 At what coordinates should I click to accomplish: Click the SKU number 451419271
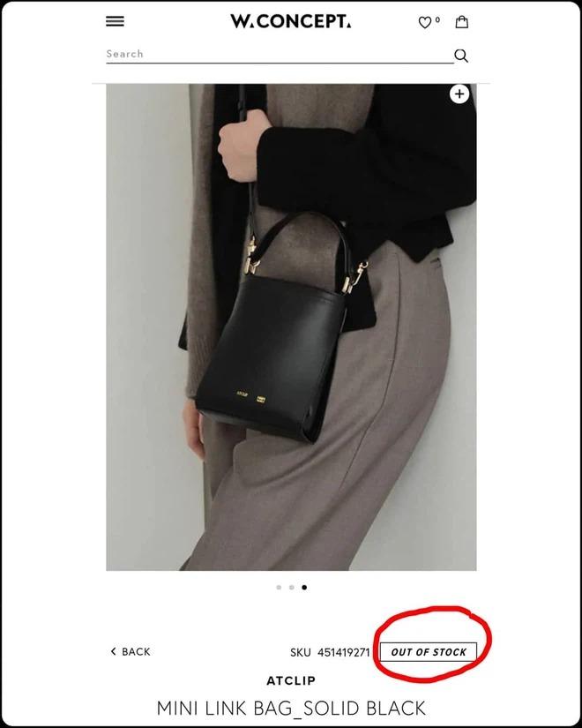(x=343, y=652)
